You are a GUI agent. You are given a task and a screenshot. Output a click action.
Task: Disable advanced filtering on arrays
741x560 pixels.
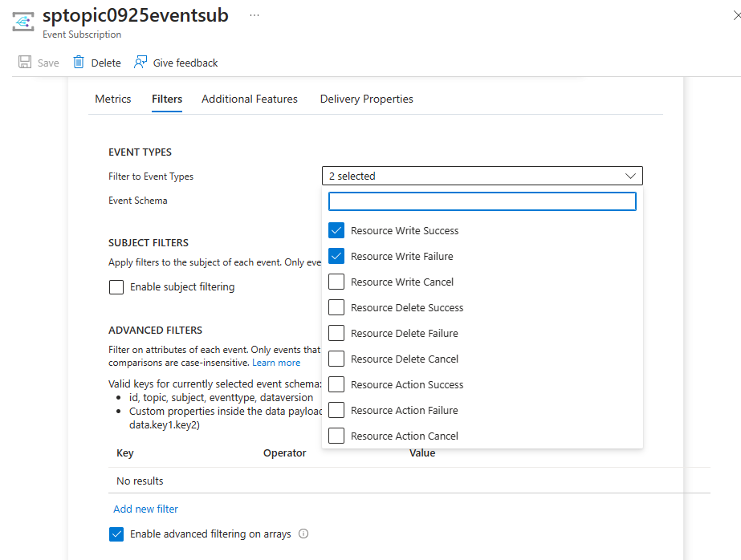[116, 534]
